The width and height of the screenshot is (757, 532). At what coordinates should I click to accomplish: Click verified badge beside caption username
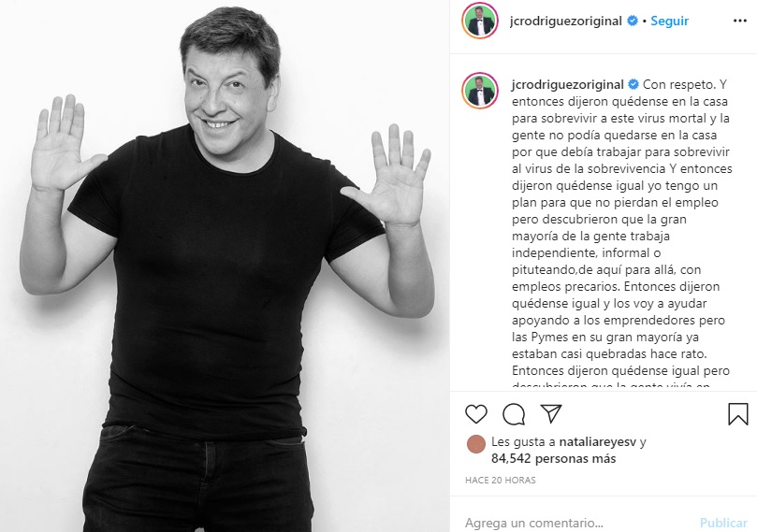pyautogui.click(x=633, y=84)
